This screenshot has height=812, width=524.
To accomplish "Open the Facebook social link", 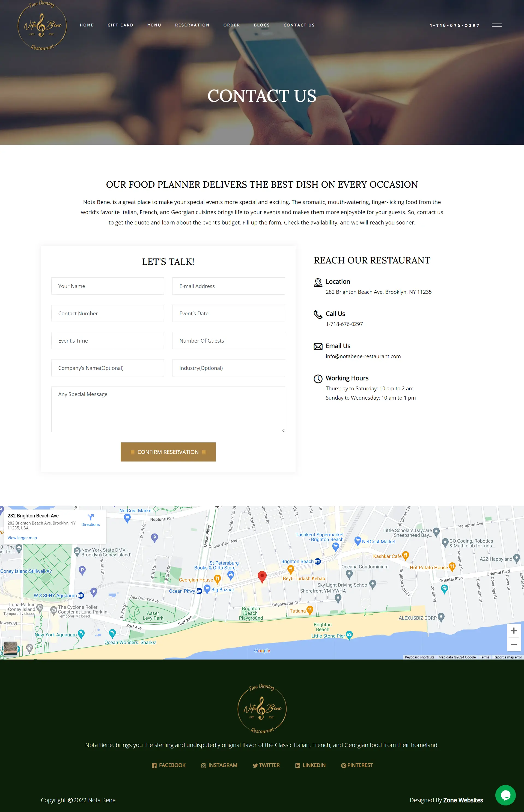I will tap(168, 765).
